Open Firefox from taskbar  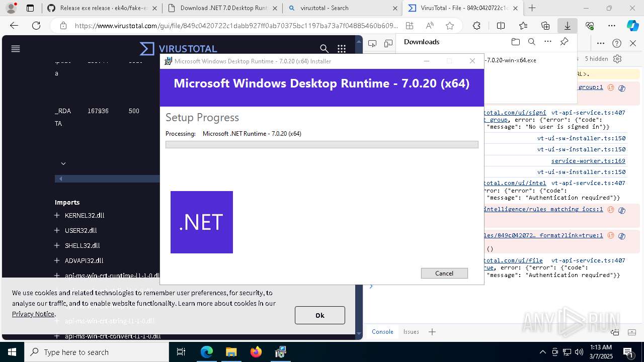click(x=256, y=352)
